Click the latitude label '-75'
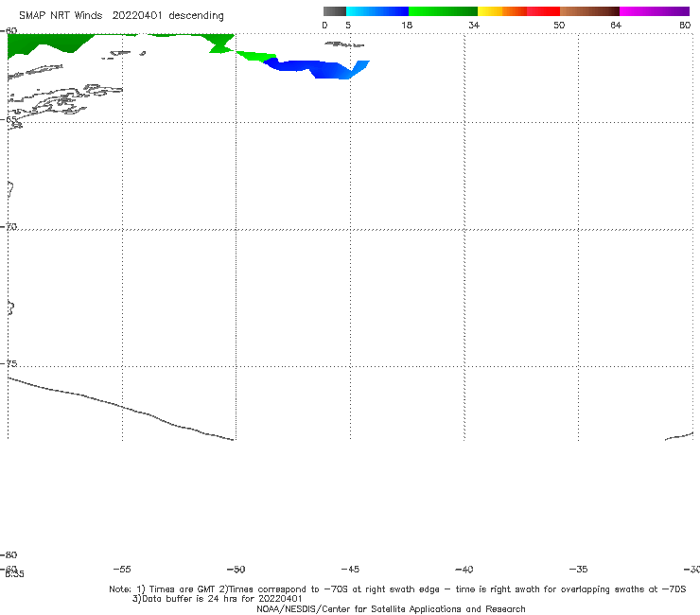This screenshot has width=700, height=615. pos(9,363)
